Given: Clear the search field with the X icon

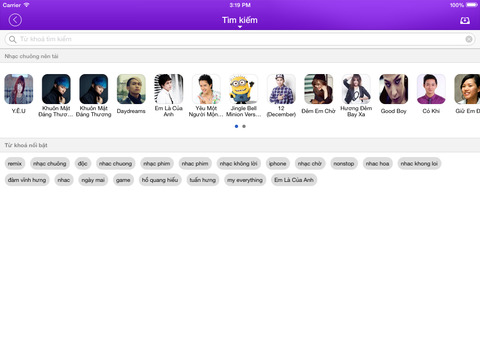Looking at the screenshot, I should pyautogui.click(x=469, y=39).
